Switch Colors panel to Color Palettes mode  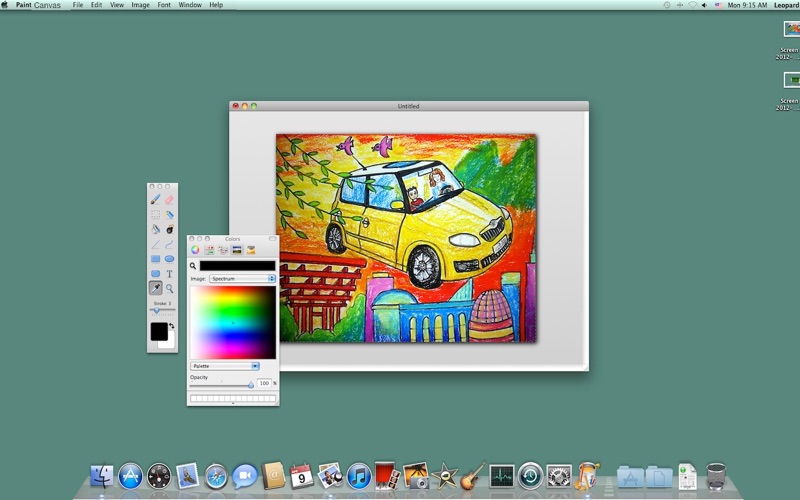[223, 249]
